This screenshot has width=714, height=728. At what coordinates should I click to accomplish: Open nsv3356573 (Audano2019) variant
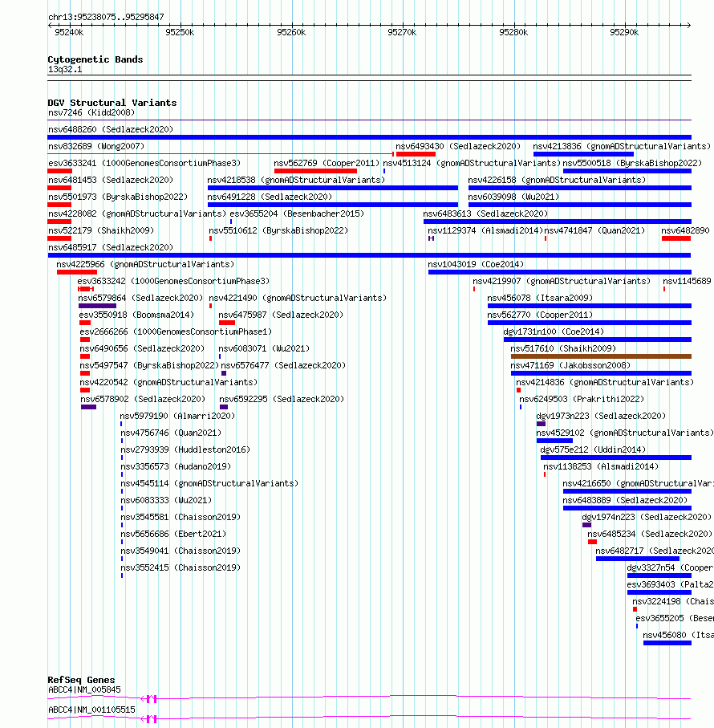176,466
